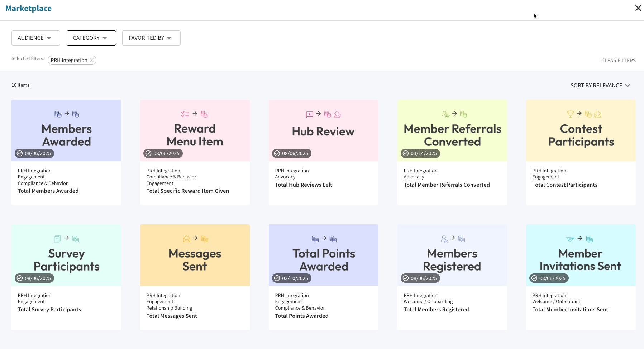Screen dimensions: 644x349
Task: Open the AUDIENCE filter dropdown
Action: coord(35,38)
